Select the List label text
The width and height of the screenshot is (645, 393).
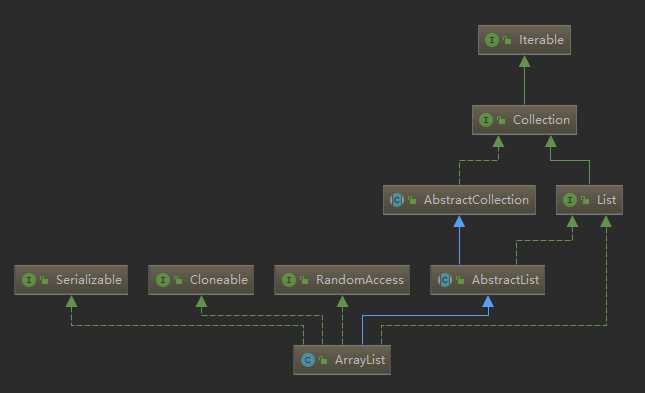pos(606,200)
